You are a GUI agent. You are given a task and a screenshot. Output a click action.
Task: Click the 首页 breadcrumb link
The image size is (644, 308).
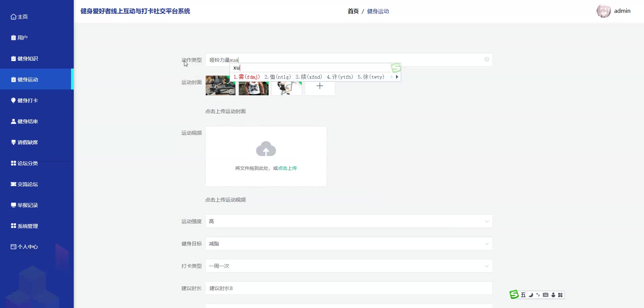(x=353, y=11)
